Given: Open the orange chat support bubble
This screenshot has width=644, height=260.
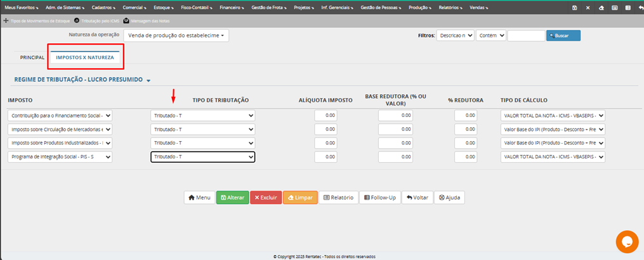Looking at the screenshot, I should (627, 242).
